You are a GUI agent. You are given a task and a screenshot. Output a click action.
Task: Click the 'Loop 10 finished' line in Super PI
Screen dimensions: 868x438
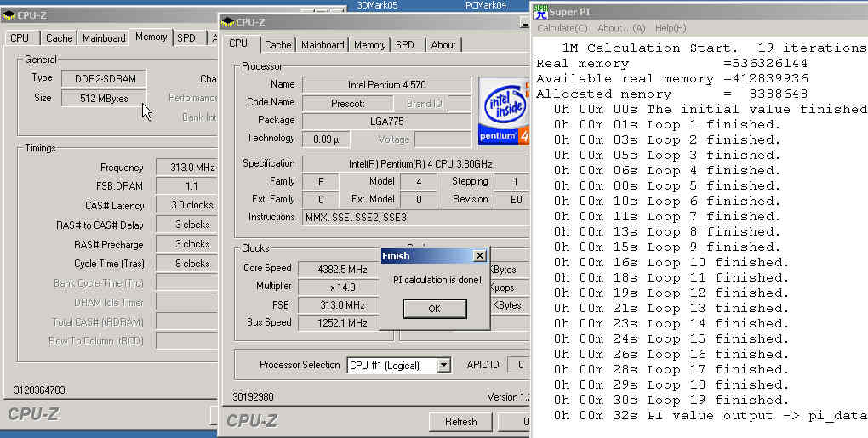(671, 262)
